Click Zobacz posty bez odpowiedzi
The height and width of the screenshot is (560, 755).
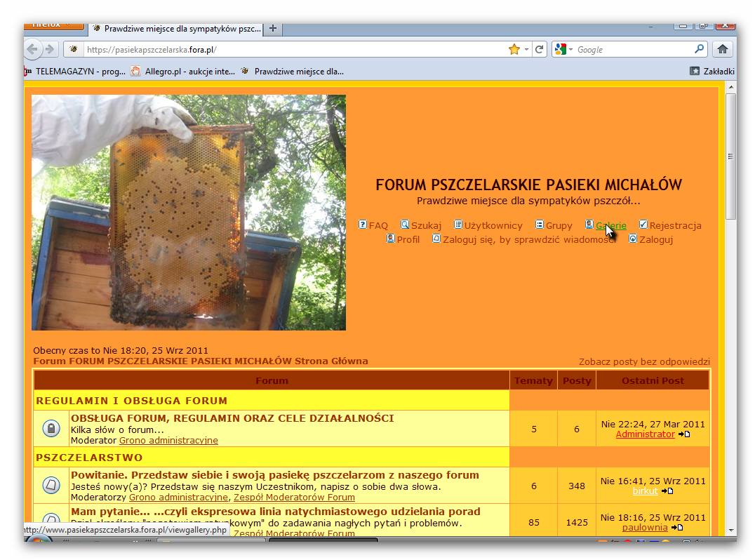[x=644, y=361]
